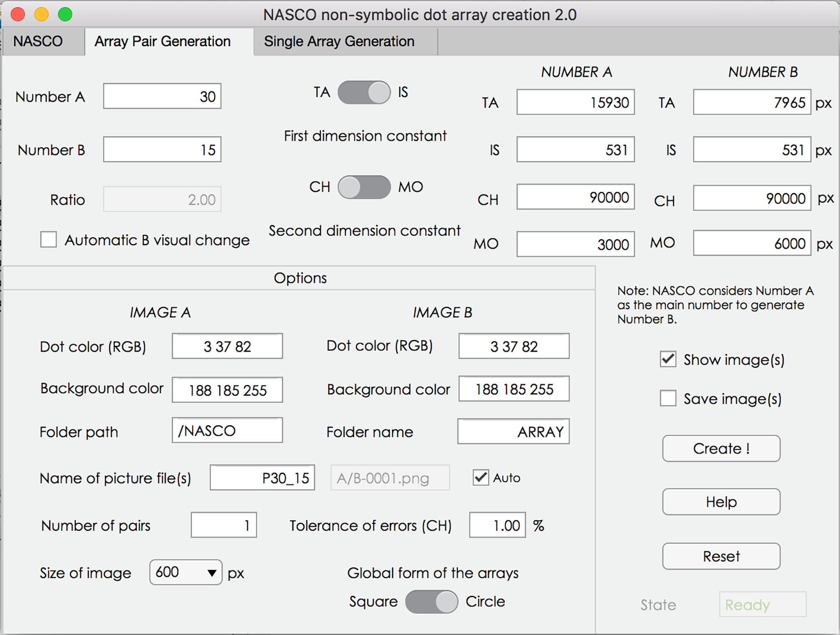The width and height of the screenshot is (840, 635).
Task: Toggle the TA / IS first dimension switch
Action: [x=364, y=92]
